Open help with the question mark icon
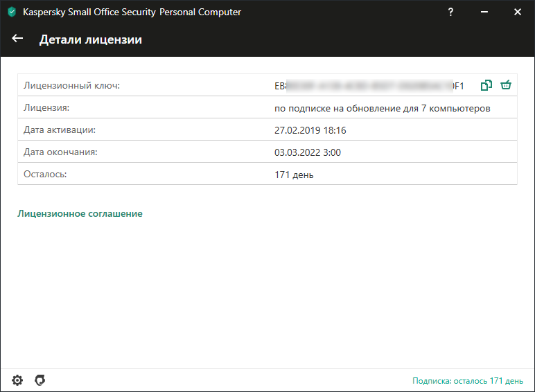Viewport: 535px width, 392px height. tap(450, 12)
